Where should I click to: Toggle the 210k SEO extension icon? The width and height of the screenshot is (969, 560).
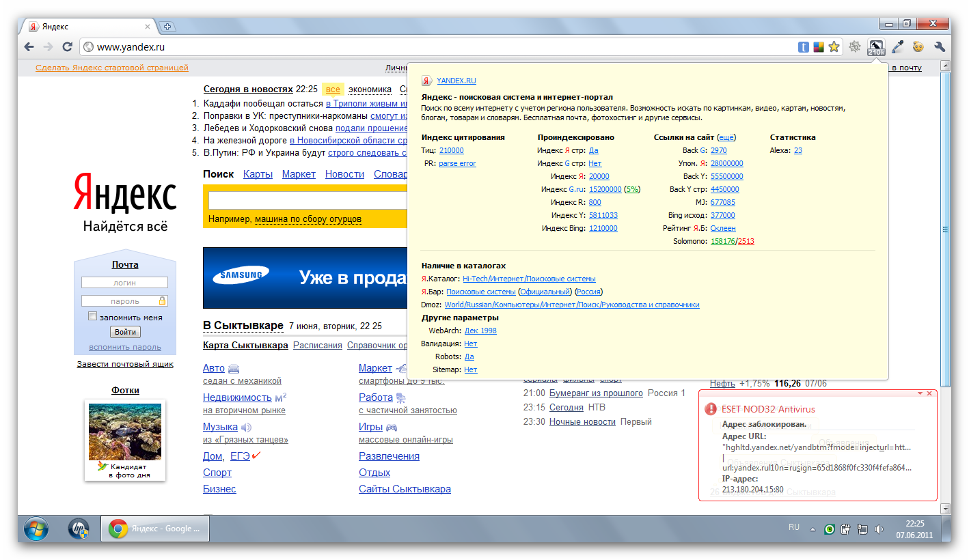click(x=875, y=47)
